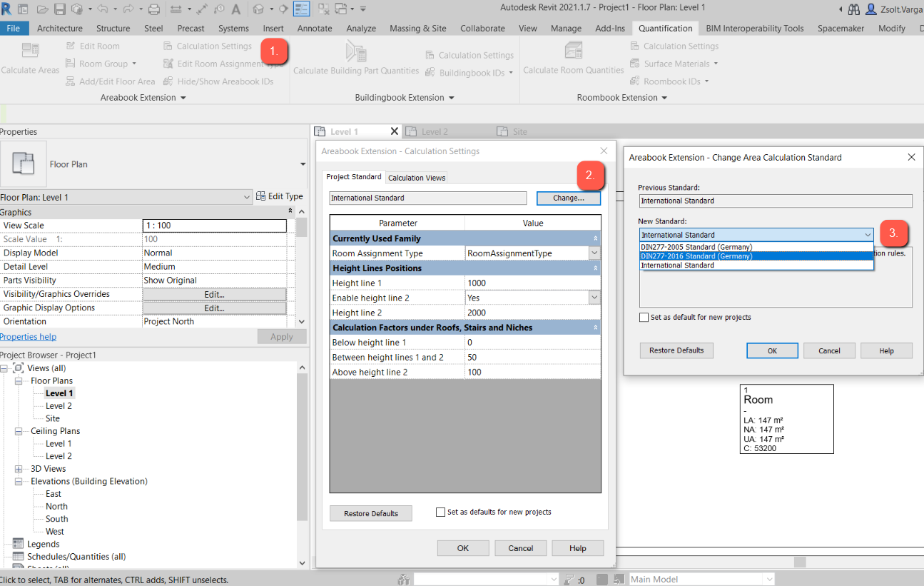924x586 pixels.
Task: Open the Default 3D View icon
Action: click(x=258, y=9)
